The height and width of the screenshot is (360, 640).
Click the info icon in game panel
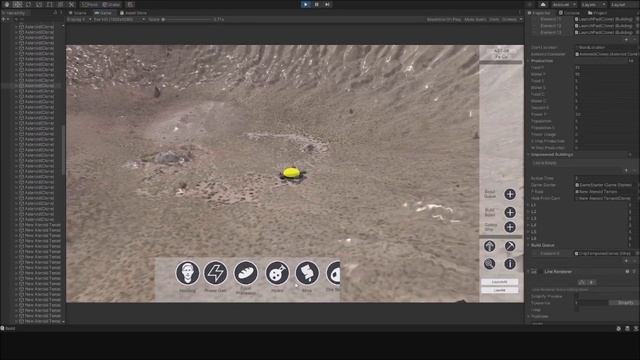(x=510, y=264)
